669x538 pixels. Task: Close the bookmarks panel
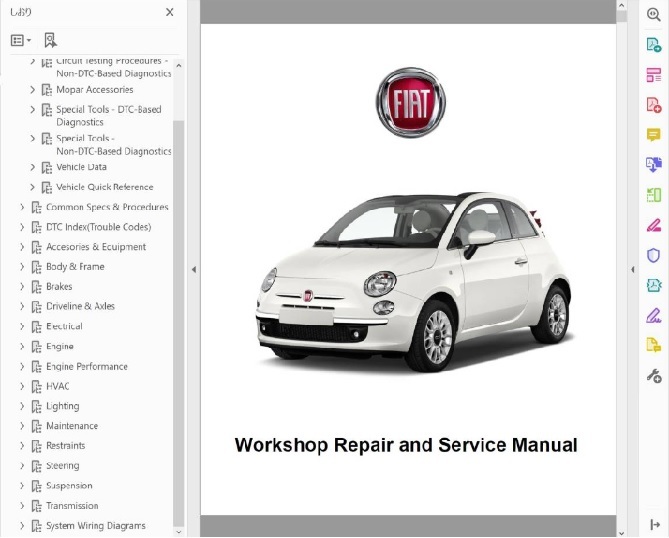click(169, 13)
